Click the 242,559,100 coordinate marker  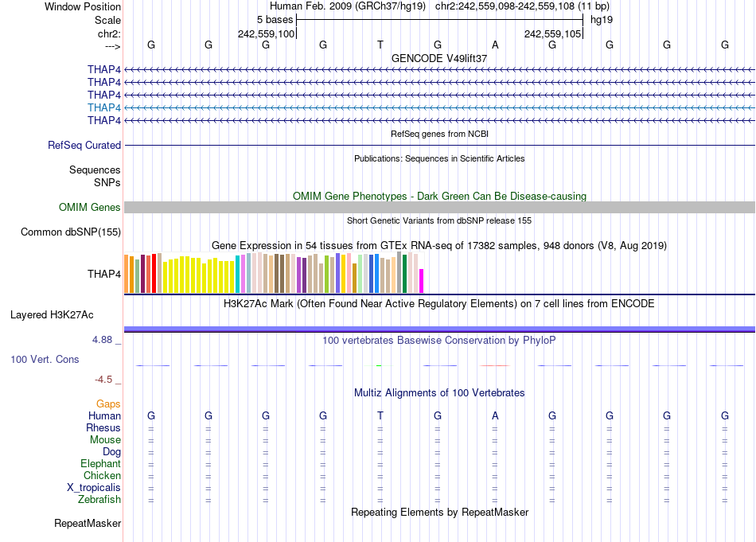[x=266, y=33]
